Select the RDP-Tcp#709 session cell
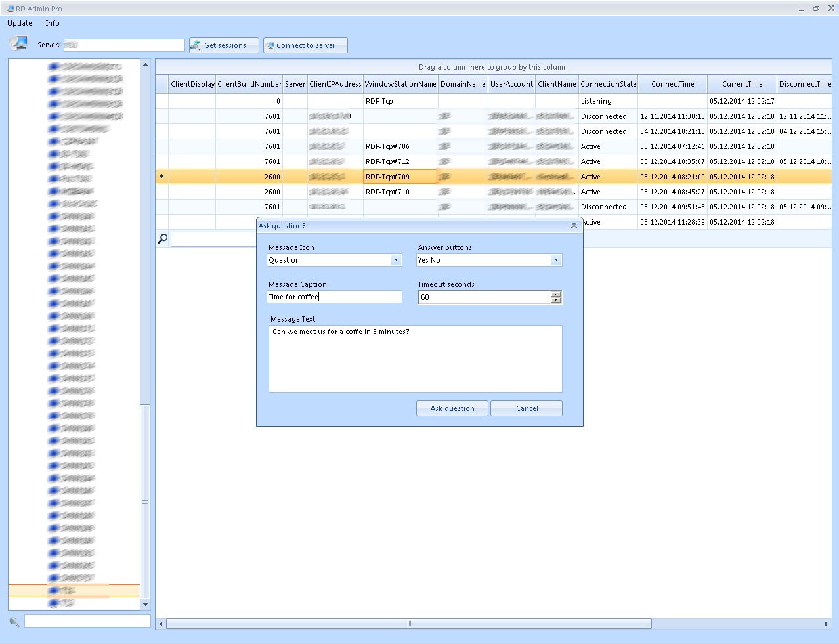The width and height of the screenshot is (839, 644). (400, 177)
